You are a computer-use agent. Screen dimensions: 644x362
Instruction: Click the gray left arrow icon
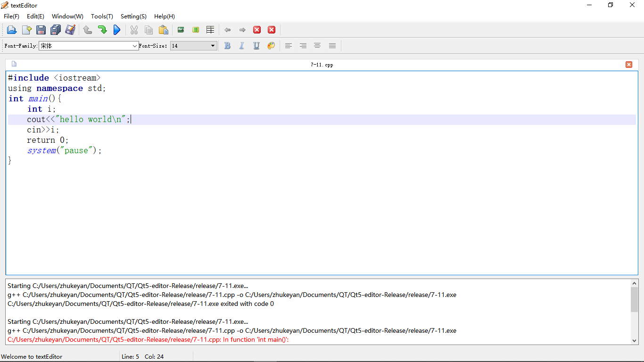click(228, 30)
